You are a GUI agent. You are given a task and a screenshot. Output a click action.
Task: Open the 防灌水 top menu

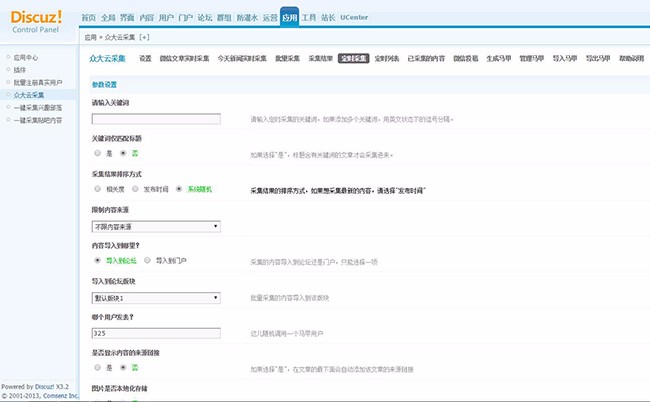point(247,17)
